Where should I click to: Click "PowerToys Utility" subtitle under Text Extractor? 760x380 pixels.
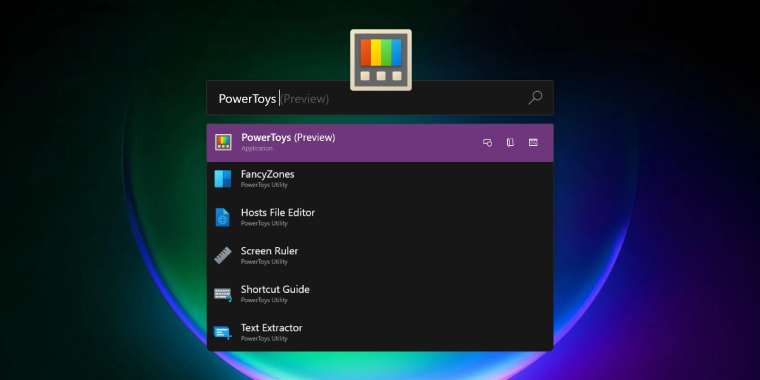(264, 339)
